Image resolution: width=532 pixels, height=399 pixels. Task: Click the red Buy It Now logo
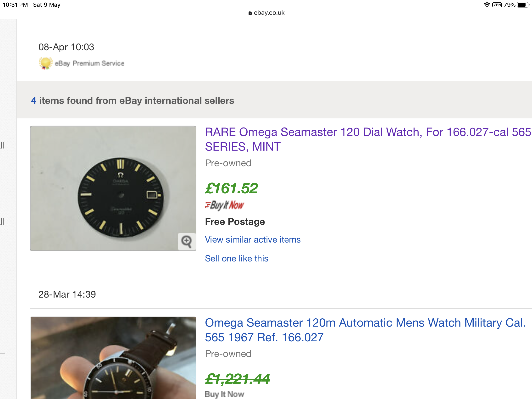point(224,205)
